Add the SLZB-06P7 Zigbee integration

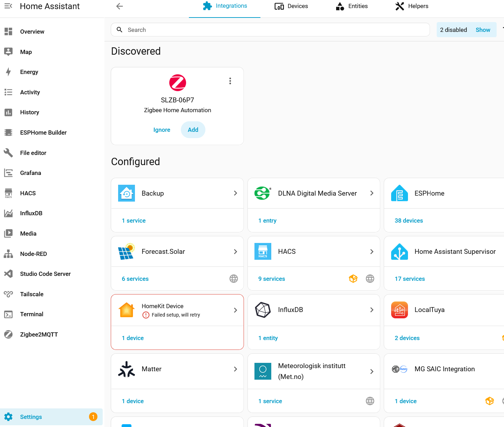click(193, 130)
